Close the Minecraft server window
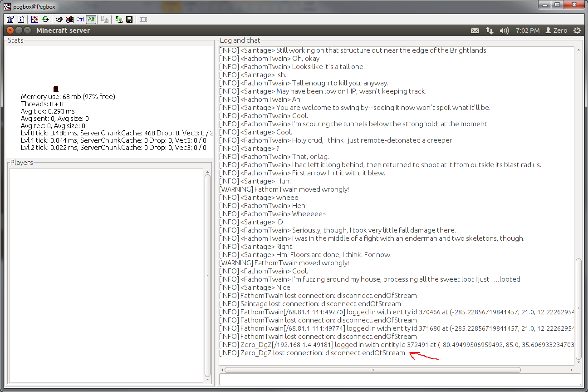Screen dimensions: 588x392 [x=11, y=30]
